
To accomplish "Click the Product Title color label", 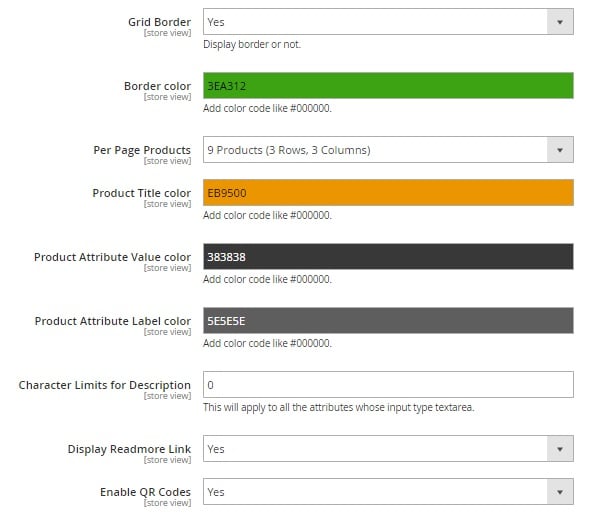I will pos(142,193).
